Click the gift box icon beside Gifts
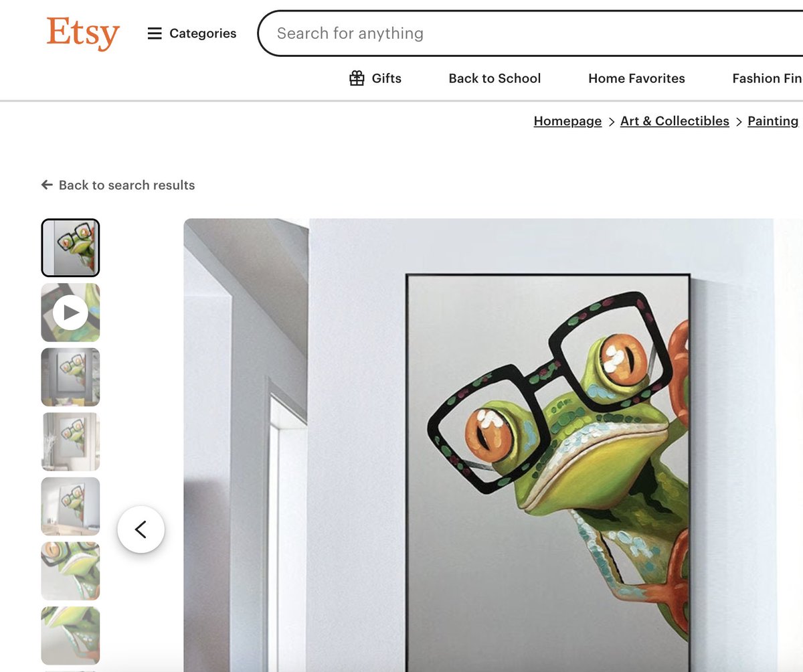This screenshot has width=803, height=672. point(357,78)
